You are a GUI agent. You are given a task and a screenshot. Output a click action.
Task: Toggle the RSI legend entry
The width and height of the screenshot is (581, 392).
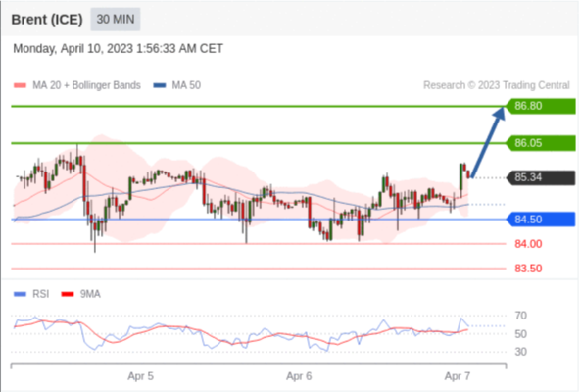pyautogui.click(x=31, y=294)
